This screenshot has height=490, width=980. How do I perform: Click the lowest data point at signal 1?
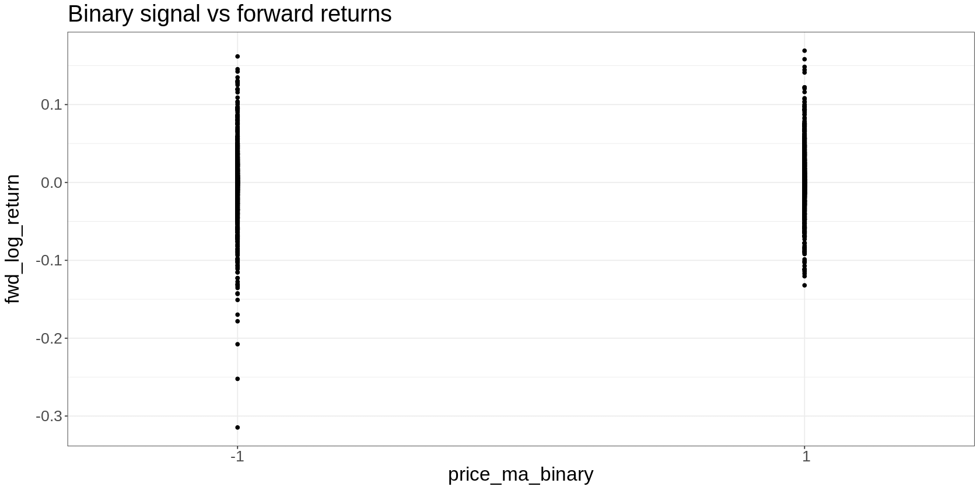point(804,285)
